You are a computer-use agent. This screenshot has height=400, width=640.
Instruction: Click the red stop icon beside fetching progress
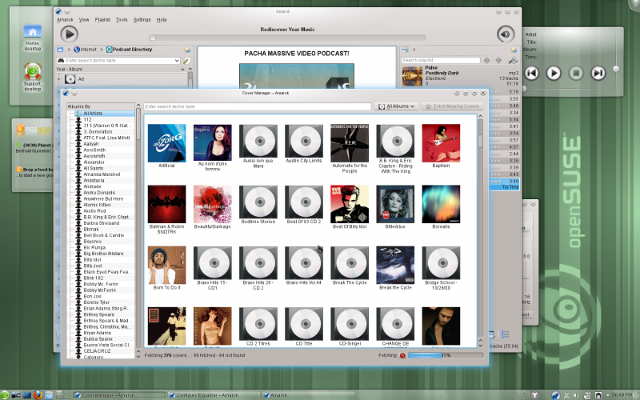point(403,354)
